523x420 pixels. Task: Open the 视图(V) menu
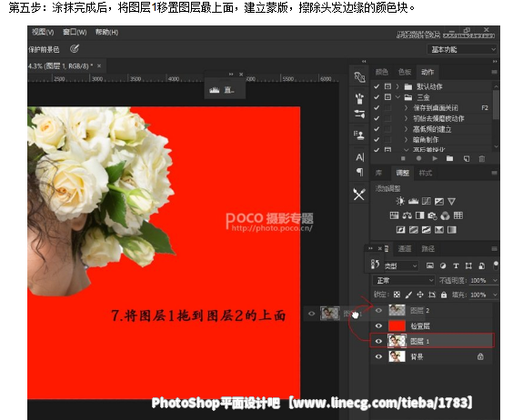click(x=43, y=32)
